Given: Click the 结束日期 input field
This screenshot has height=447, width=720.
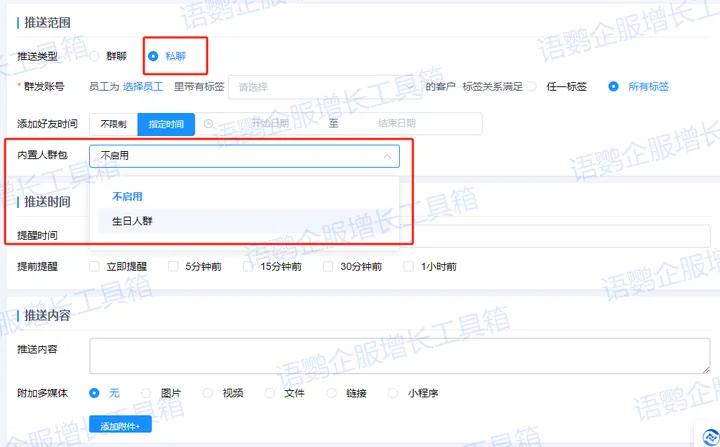Looking at the screenshot, I should 396,124.
